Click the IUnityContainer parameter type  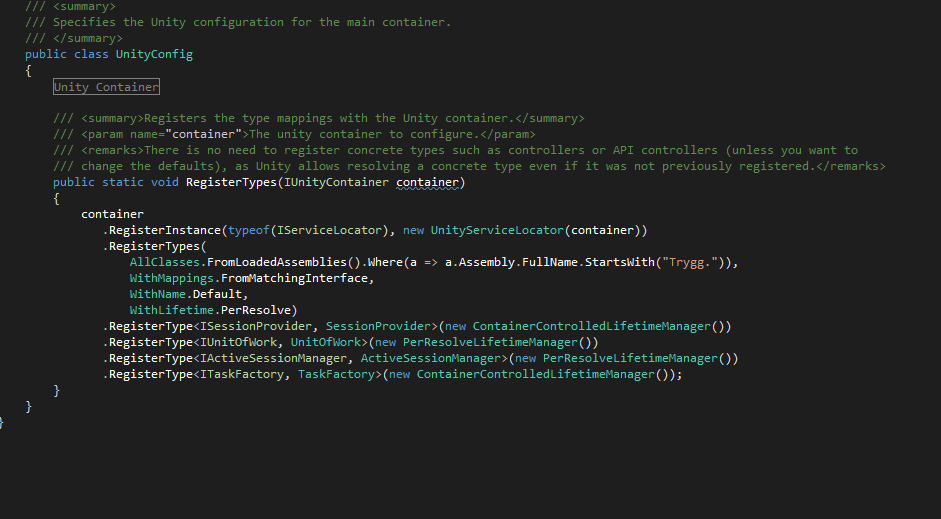point(336,182)
